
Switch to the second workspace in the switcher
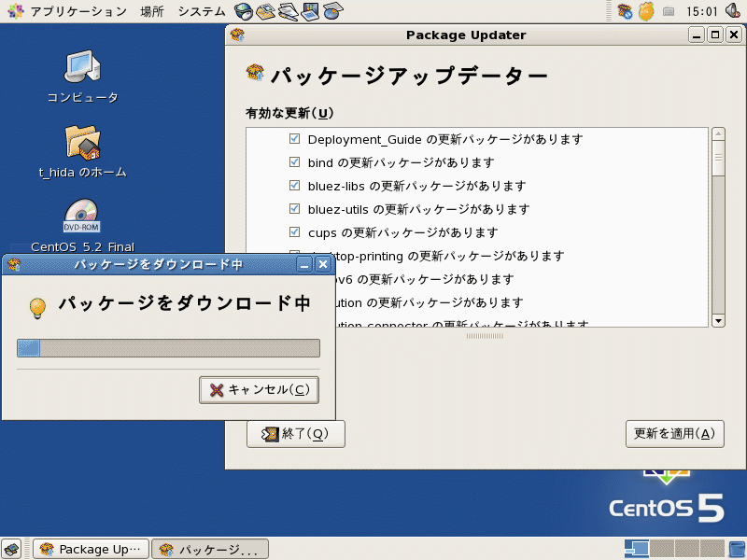tap(662, 549)
